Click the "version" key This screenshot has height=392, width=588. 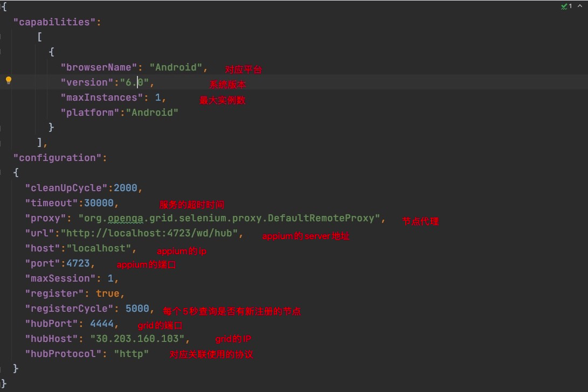pos(87,82)
